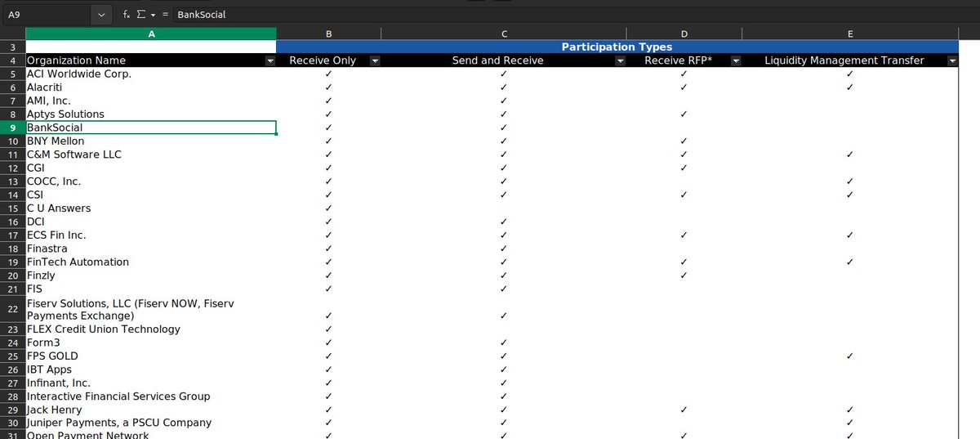This screenshot has width=980, height=439.
Task: Select column E header
Action: [x=850, y=34]
